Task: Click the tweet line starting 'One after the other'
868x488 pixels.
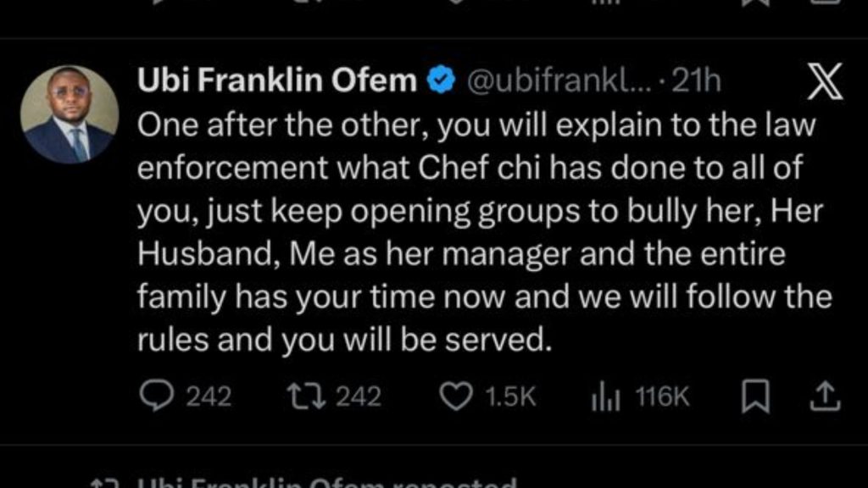Action: coord(475,125)
